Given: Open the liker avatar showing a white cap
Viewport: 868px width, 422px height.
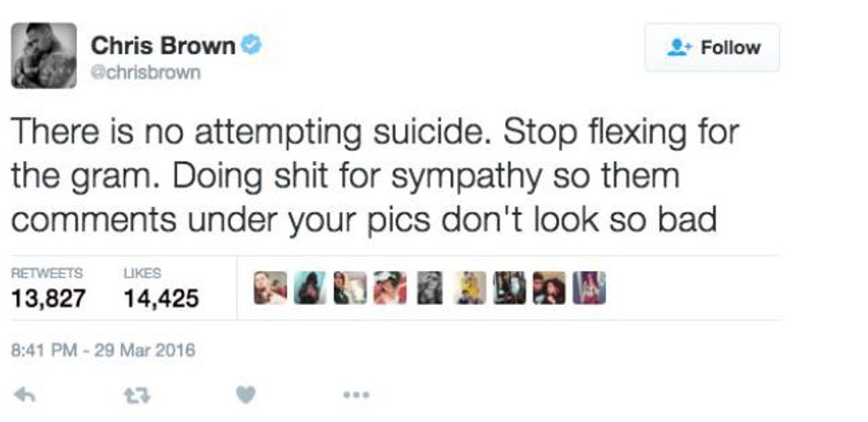Looking at the screenshot, I should (390, 288).
